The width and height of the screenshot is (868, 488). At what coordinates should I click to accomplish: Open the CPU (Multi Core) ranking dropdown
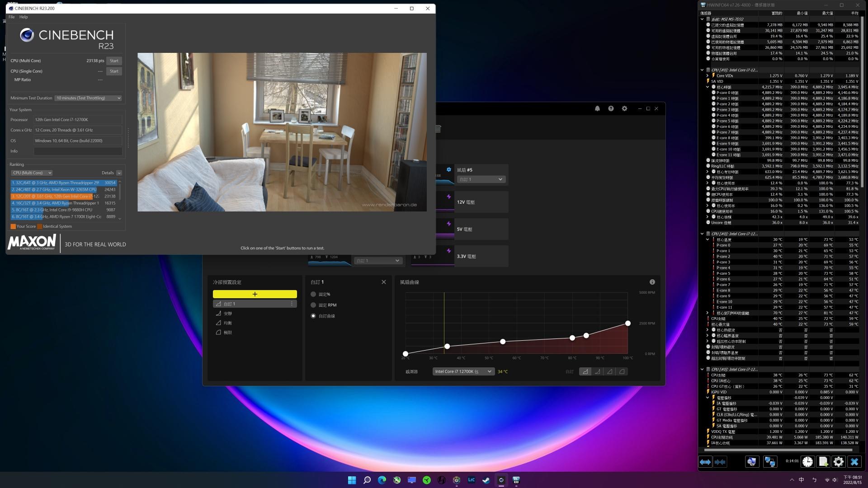point(32,173)
